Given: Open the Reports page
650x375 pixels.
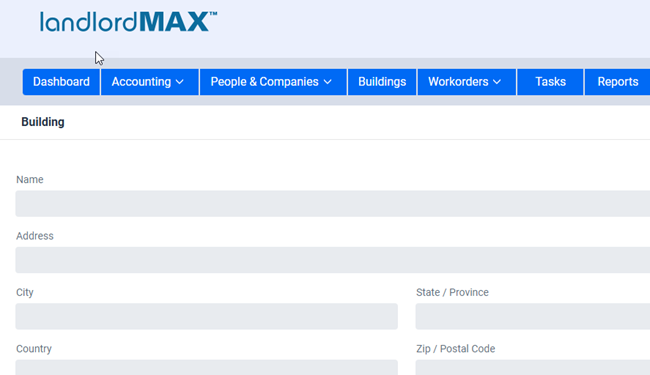Looking at the screenshot, I should 617,82.
